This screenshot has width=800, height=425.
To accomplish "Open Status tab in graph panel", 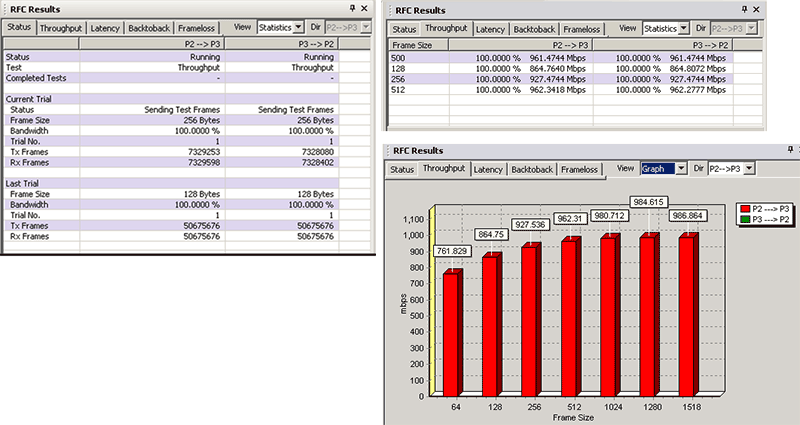I will click(x=402, y=169).
